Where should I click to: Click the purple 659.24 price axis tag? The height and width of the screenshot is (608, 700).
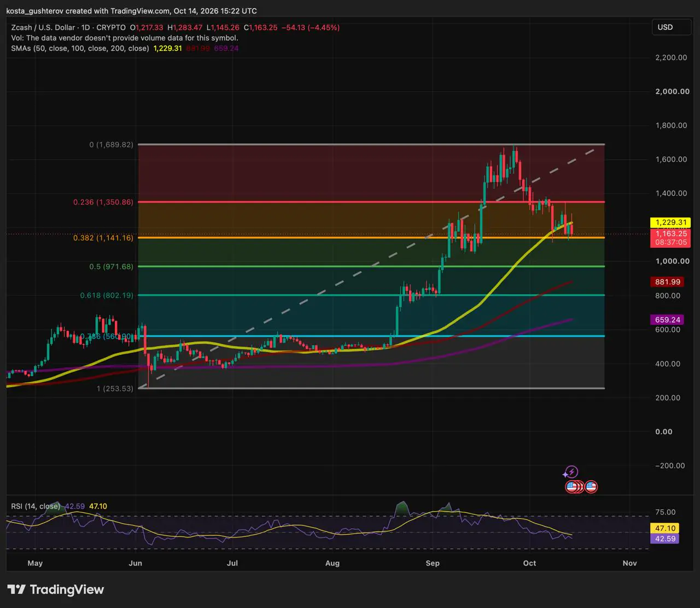pos(668,320)
